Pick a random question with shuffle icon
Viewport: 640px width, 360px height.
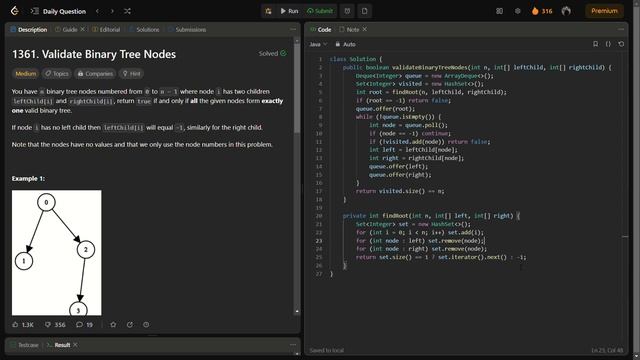(x=127, y=11)
